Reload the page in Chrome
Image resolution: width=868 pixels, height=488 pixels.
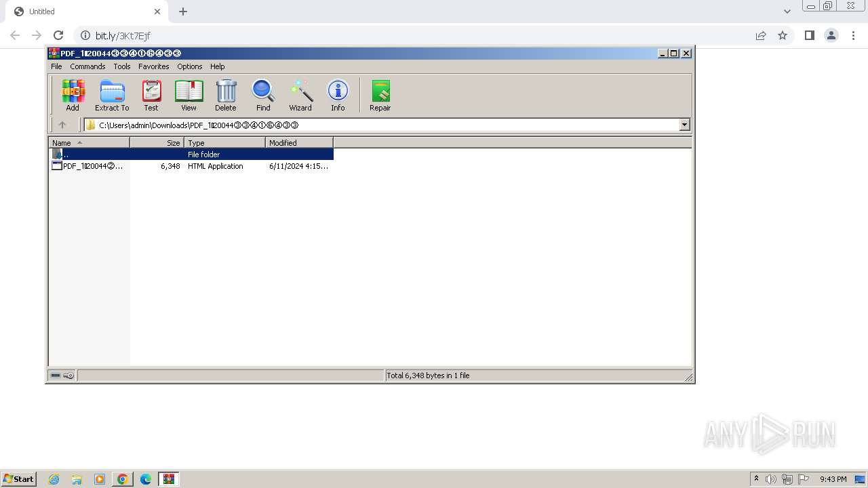(58, 35)
